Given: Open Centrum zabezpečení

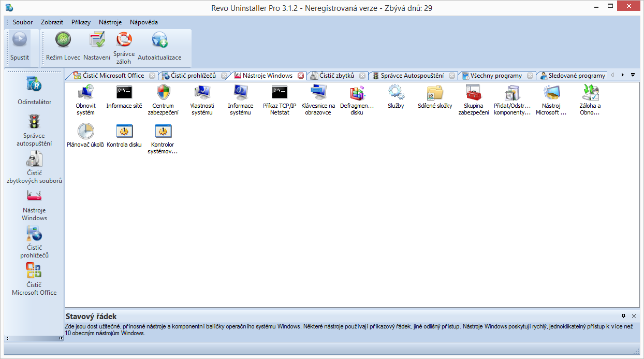Looking at the screenshot, I should pyautogui.click(x=163, y=99).
